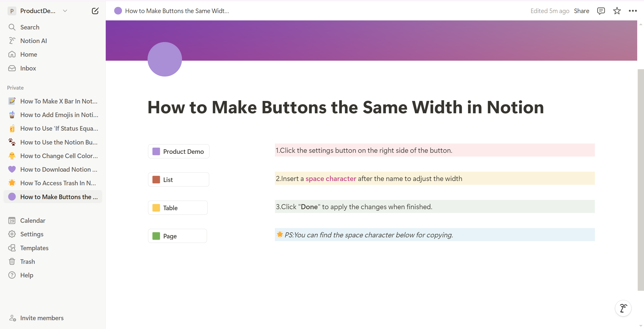
Task: Open Notion AI in sidebar
Action: [x=33, y=41]
